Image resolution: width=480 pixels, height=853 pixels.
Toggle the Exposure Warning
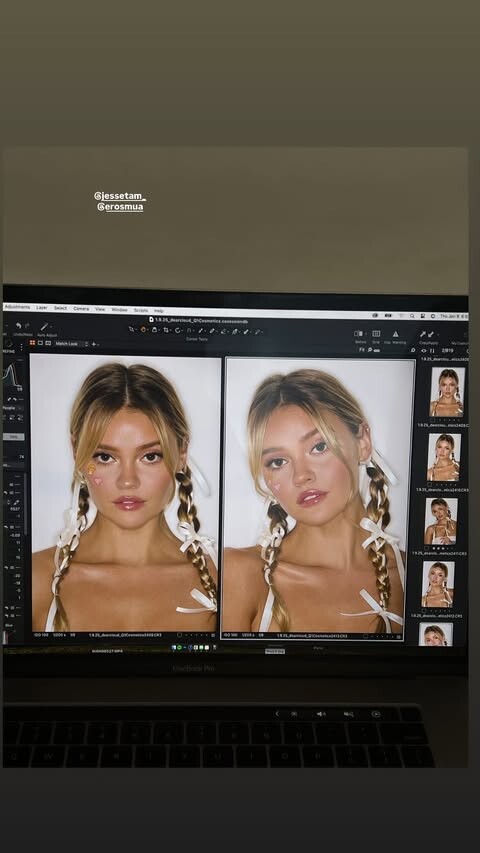396,333
